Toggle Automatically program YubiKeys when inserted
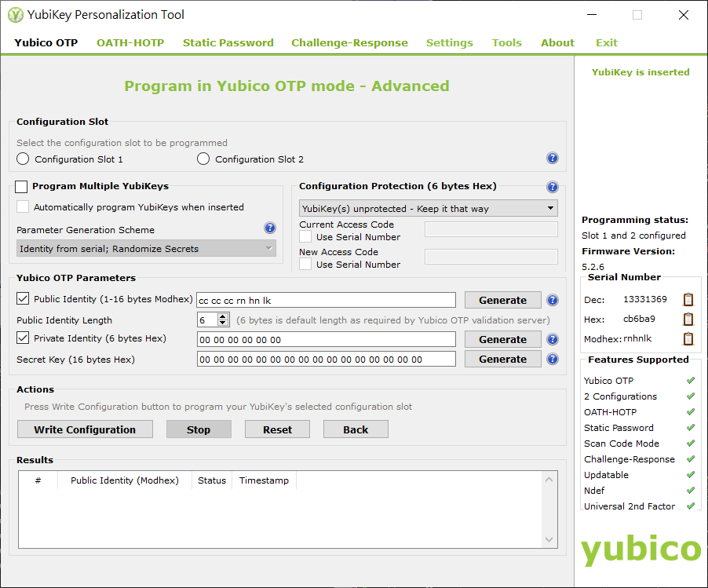 point(23,206)
